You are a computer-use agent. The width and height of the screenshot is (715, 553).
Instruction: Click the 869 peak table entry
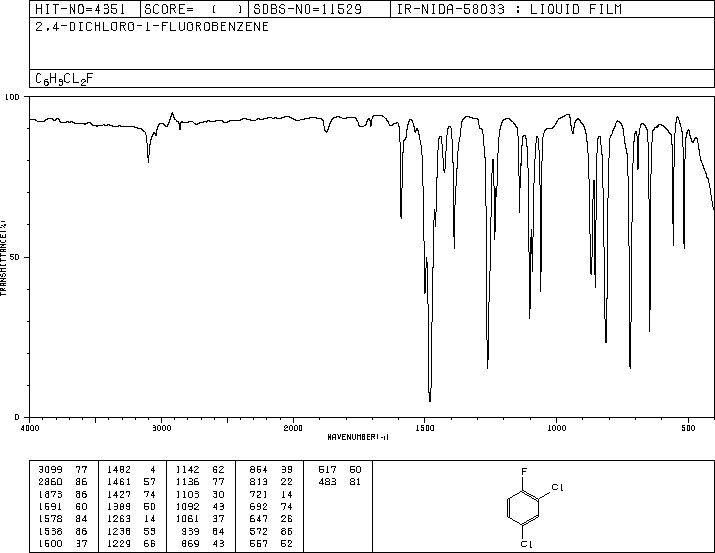point(203,544)
